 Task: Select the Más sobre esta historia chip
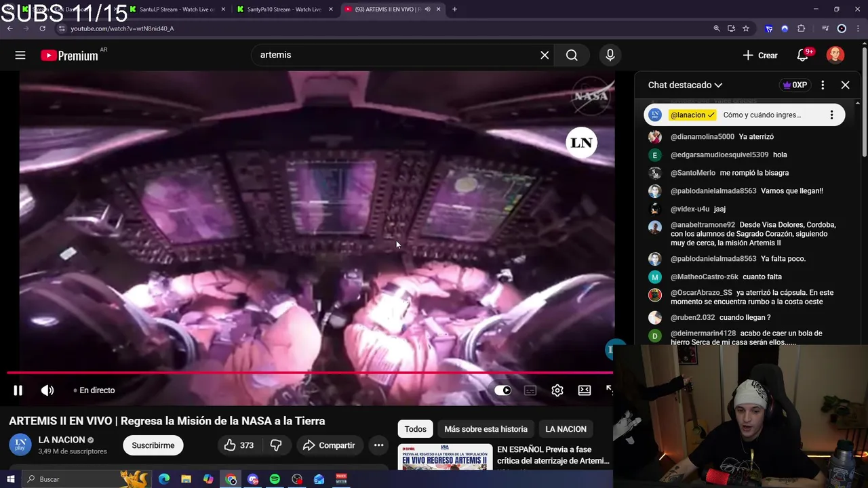(486, 429)
